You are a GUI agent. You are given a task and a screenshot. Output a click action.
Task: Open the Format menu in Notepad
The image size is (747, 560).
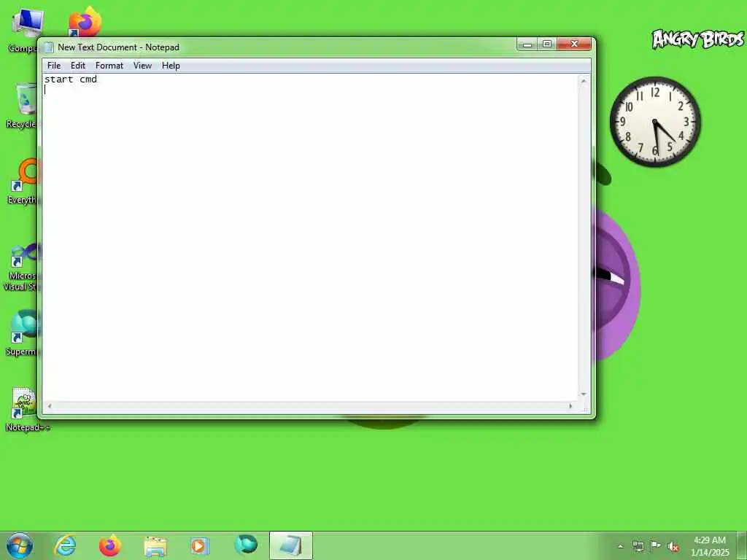coord(109,66)
